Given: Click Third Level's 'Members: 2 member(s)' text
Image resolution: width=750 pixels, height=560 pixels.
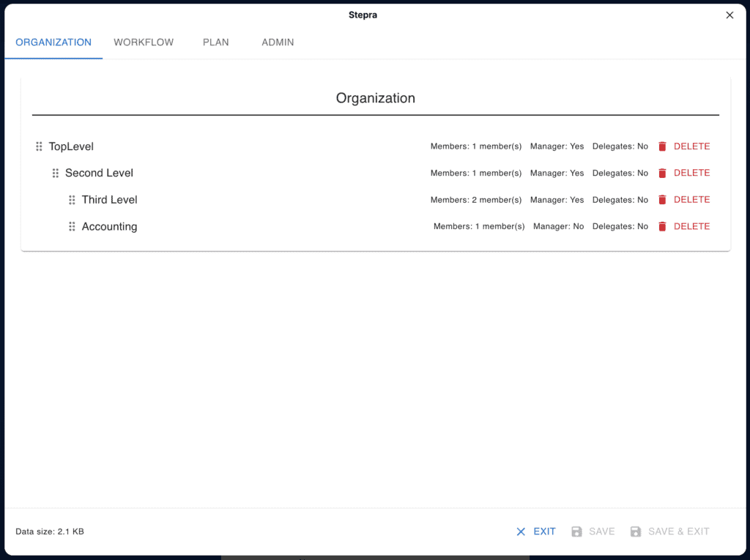Looking at the screenshot, I should [476, 200].
